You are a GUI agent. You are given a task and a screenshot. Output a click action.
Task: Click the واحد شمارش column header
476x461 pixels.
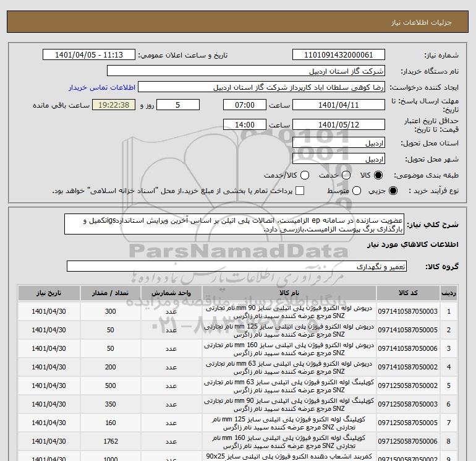(171, 293)
